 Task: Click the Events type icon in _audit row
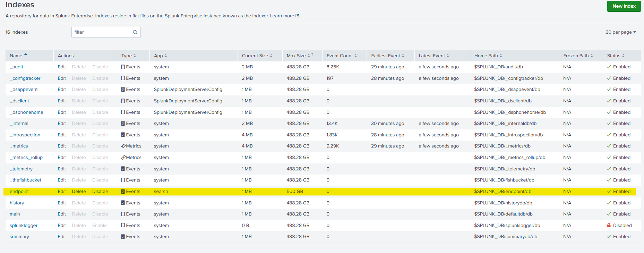tap(123, 67)
